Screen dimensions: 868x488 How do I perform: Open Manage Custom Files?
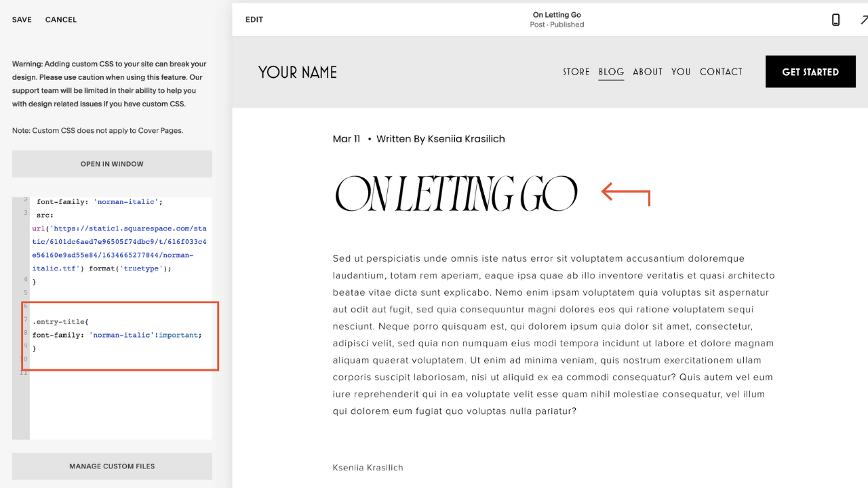pos(112,466)
